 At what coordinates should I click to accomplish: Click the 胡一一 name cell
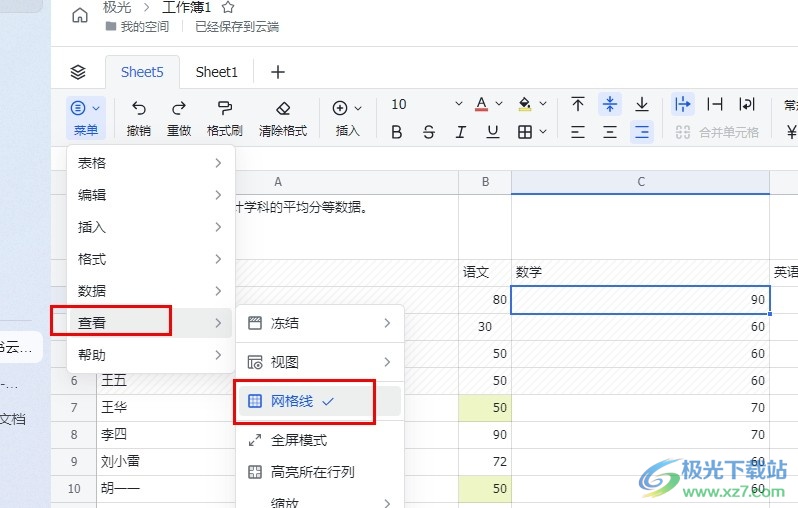165,489
